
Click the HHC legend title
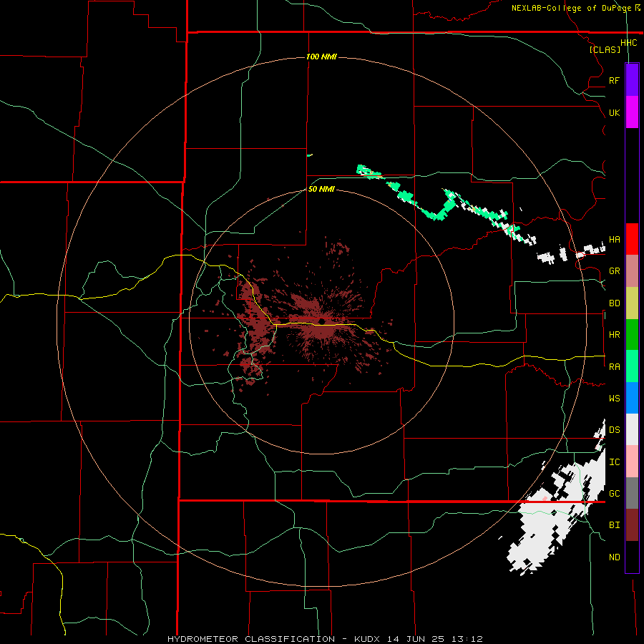629,43
